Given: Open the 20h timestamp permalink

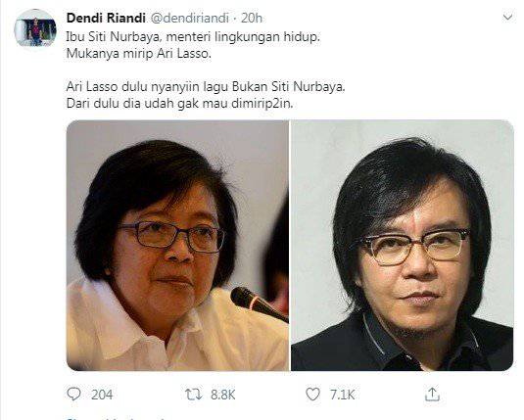Looking at the screenshot, I should click(252, 18).
